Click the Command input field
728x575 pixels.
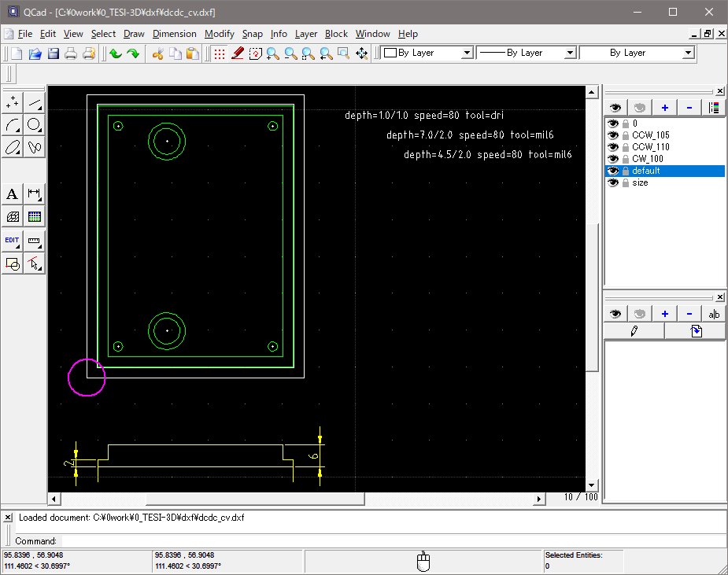click(315, 541)
